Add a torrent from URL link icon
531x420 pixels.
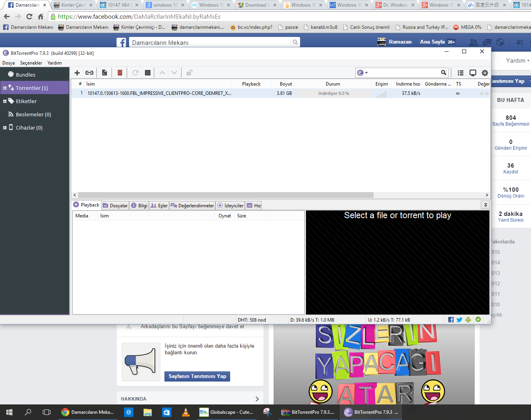pos(89,73)
